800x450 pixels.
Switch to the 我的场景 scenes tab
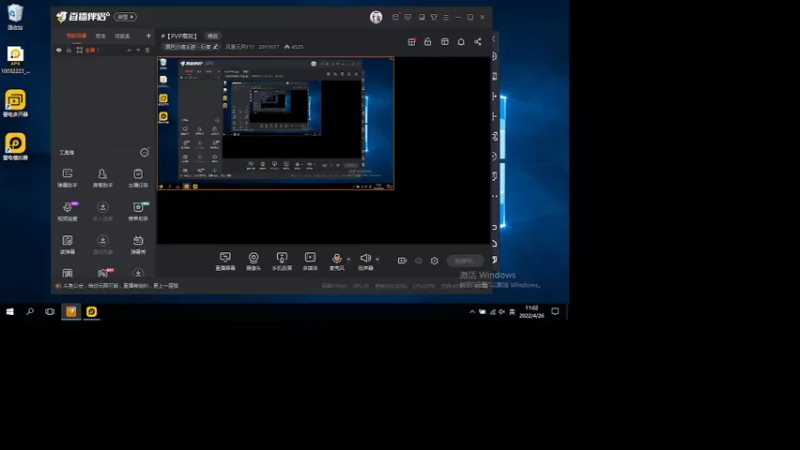[77, 36]
